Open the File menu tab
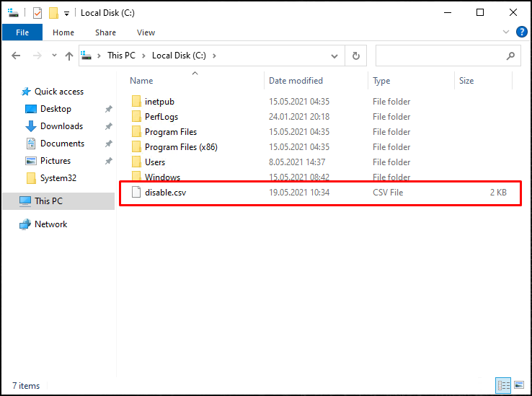This screenshot has width=532, height=396. click(x=22, y=32)
